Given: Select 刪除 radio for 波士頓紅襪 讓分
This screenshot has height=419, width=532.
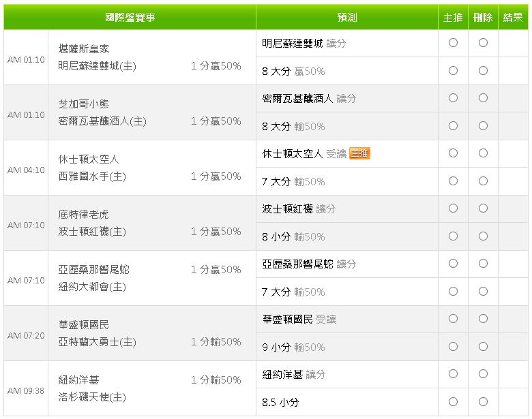Looking at the screenshot, I should 483,208.
